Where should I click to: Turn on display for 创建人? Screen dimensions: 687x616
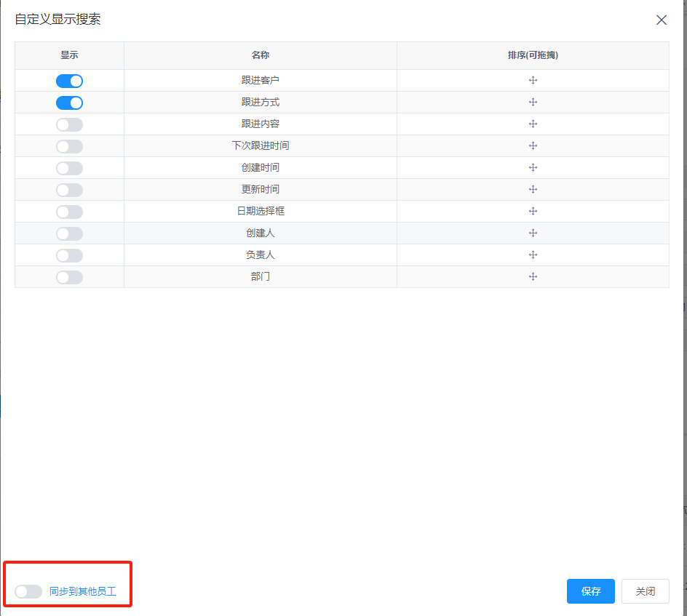click(69, 233)
